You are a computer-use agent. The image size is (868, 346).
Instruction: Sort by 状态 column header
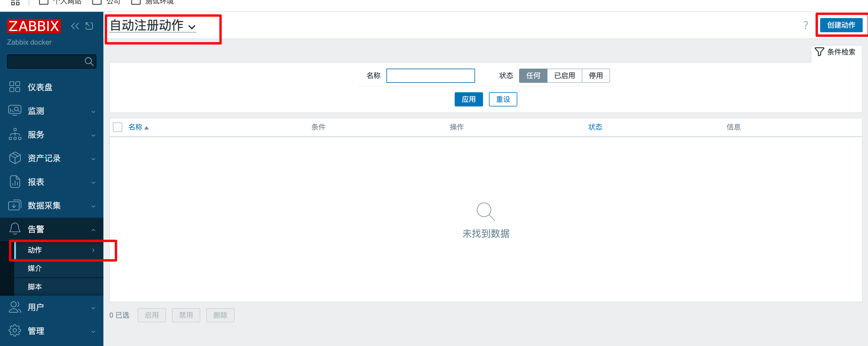tap(595, 127)
